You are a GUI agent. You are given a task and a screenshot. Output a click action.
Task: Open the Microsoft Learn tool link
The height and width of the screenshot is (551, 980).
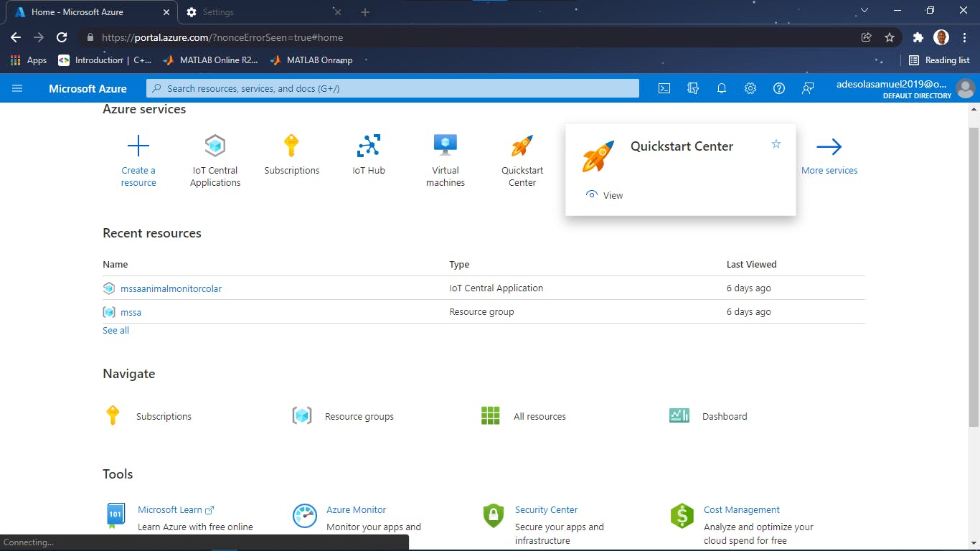[176, 509]
